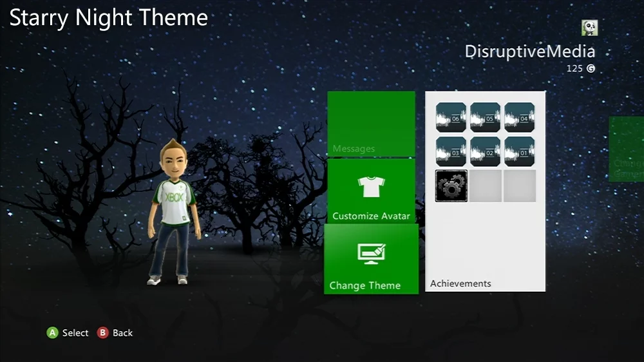Click the panda gamer picture
644x362 pixels.
pyautogui.click(x=589, y=28)
